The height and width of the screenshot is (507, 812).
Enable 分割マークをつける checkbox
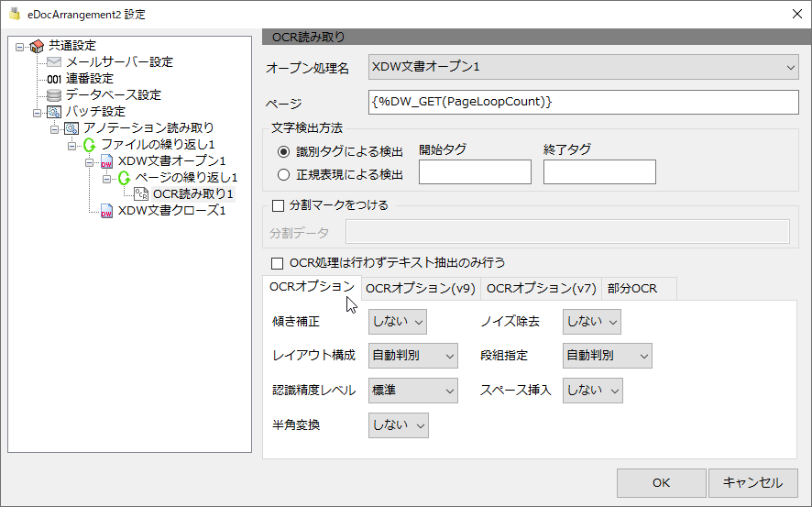pyautogui.click(x=278, y=205)
